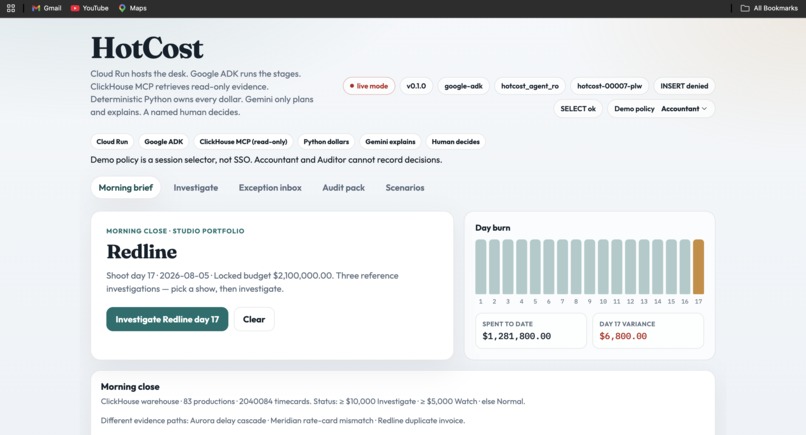Click Investigate Redline day 17 button
This screenshot has height=435, width=806.
tap(167, 319)
